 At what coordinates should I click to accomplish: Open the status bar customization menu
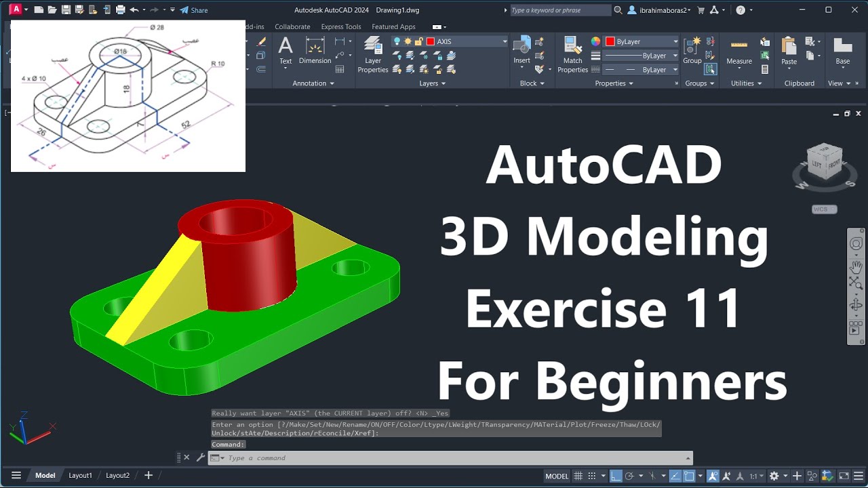[859, 476]
